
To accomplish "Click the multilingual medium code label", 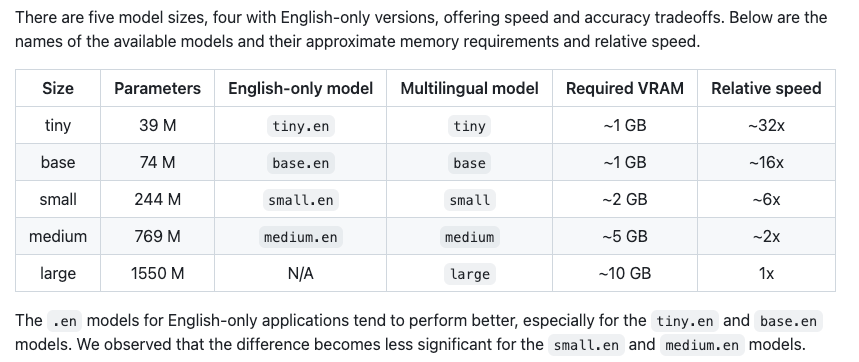I will coord(469,237).
